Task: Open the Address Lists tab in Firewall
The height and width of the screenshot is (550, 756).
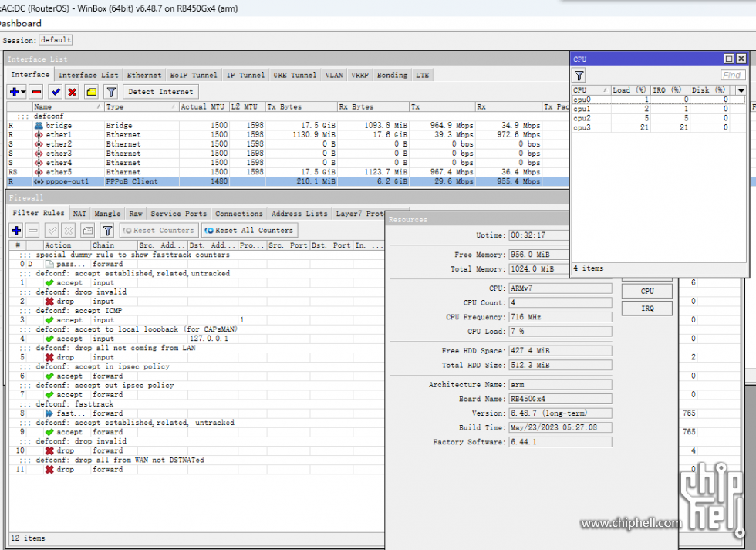Action: [x=299, y=214]
